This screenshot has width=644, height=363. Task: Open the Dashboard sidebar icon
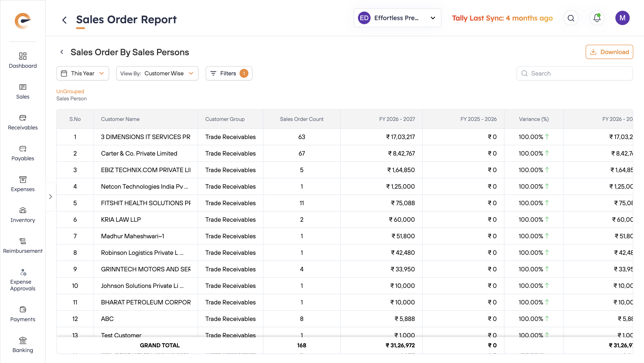click(23, 56)
